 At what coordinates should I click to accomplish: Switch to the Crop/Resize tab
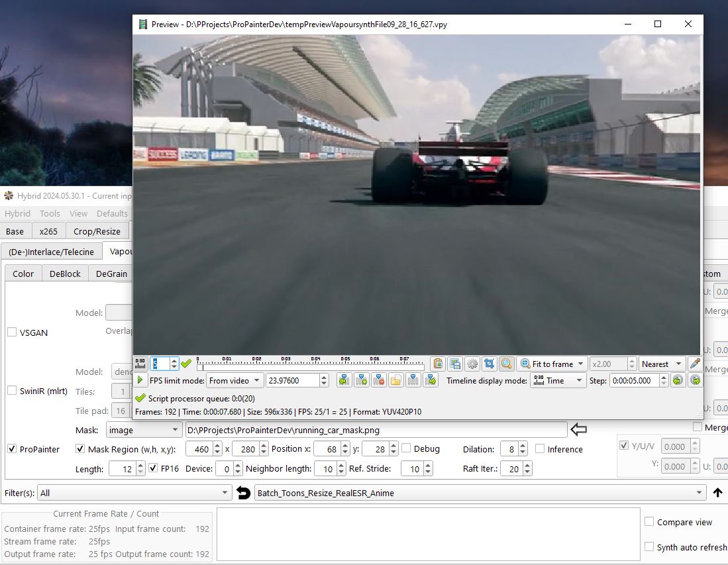click(x=97, y=231)
